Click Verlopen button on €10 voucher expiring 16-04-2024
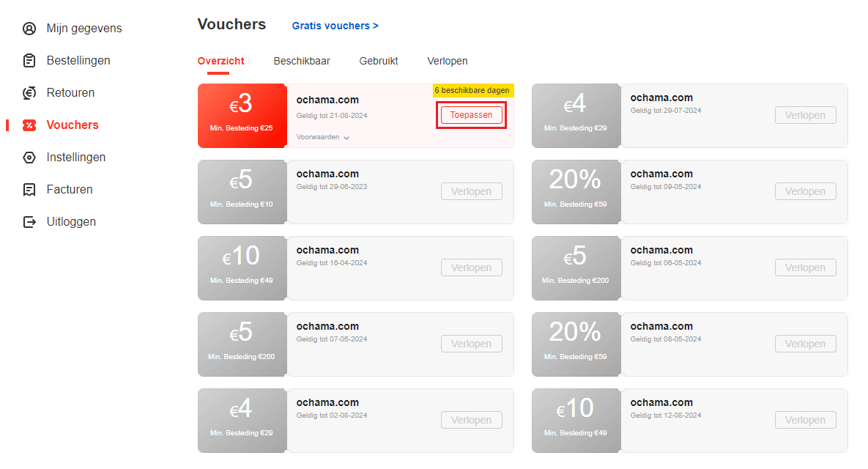868x469 pixels. (x=472, y=267)
